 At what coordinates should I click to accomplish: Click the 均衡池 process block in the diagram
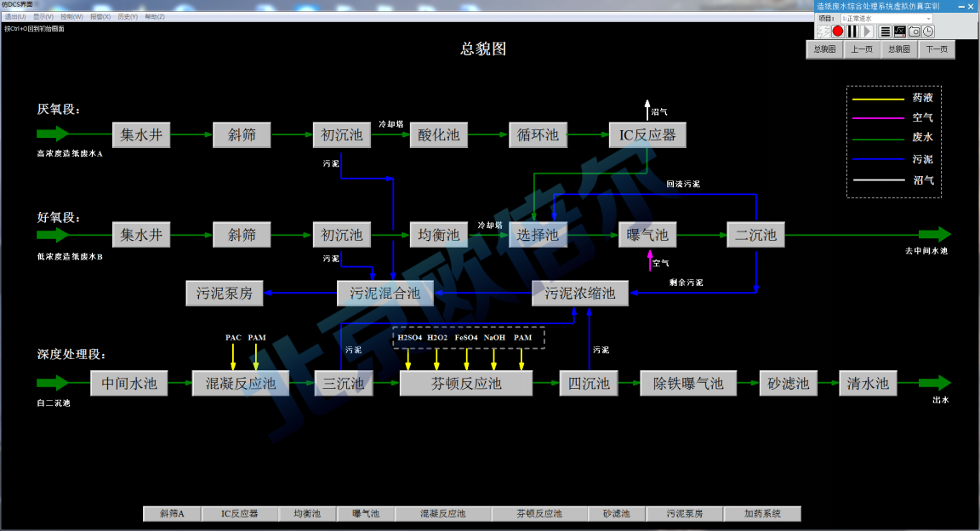tap(439, 235)
